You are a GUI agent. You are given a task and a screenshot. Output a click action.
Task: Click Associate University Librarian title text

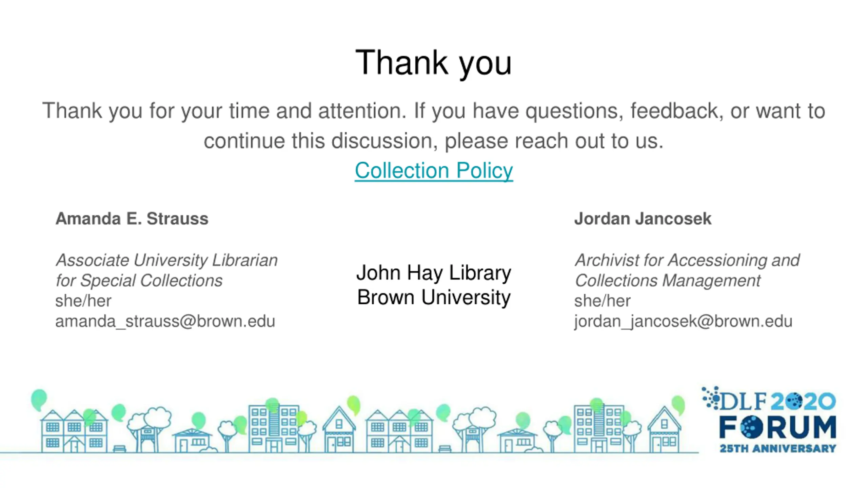click(x=166, y=260)
